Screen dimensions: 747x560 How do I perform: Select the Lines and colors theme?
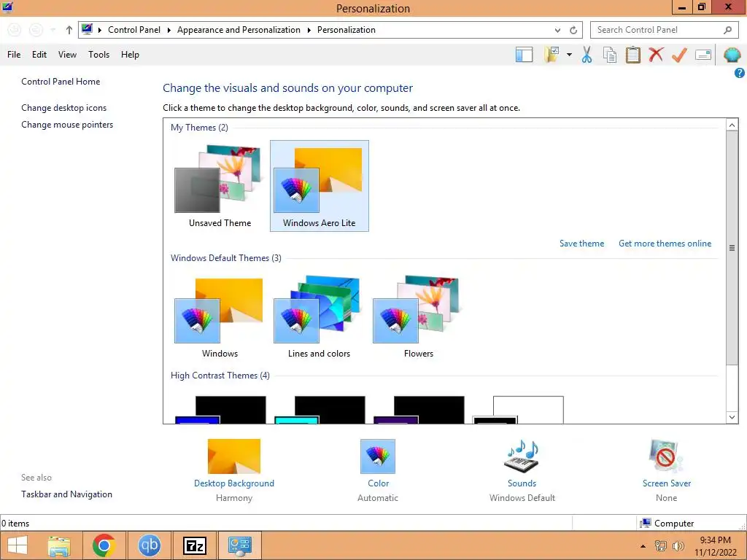point(320,316)
